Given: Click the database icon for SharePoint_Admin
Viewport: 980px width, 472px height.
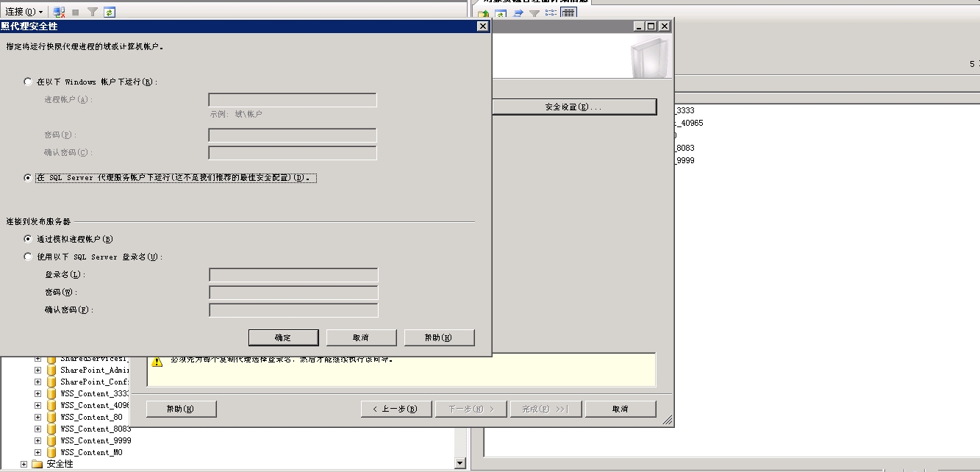Looking at the screenshot, I should click(x=51, y=370).
